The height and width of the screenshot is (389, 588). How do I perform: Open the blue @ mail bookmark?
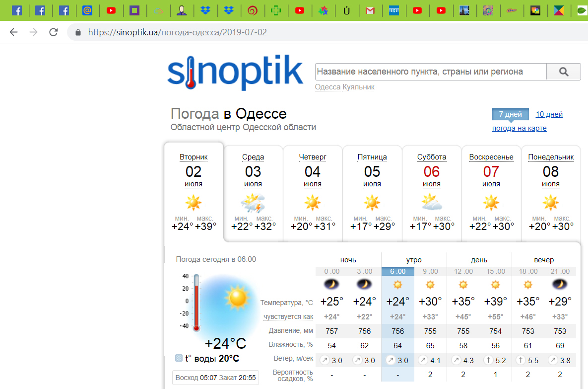[x=87, y=10]
